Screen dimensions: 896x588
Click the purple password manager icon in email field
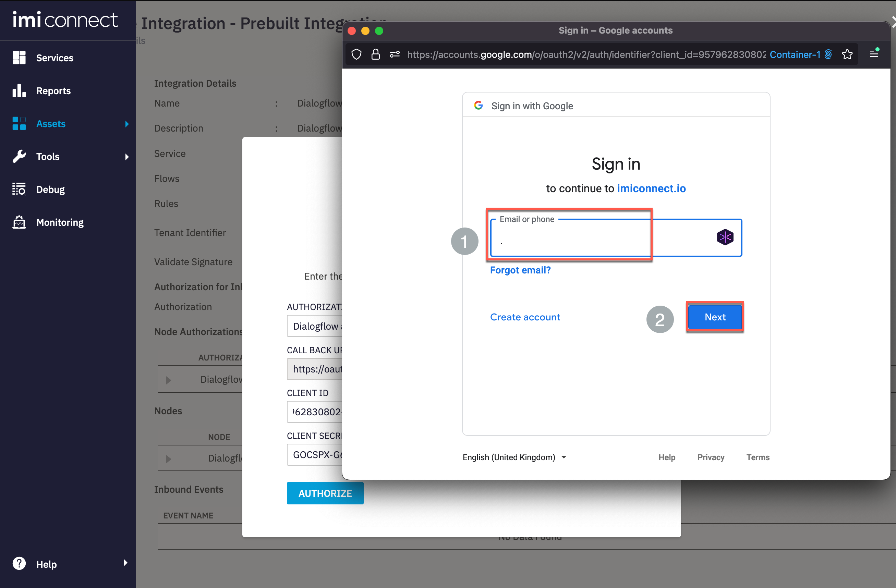click(725, 237)
